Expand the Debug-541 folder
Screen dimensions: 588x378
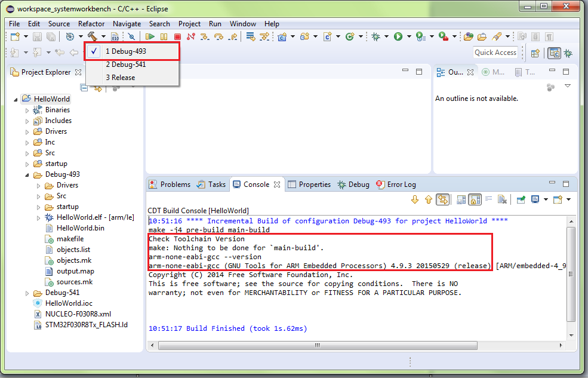click(x=27, y=293)
